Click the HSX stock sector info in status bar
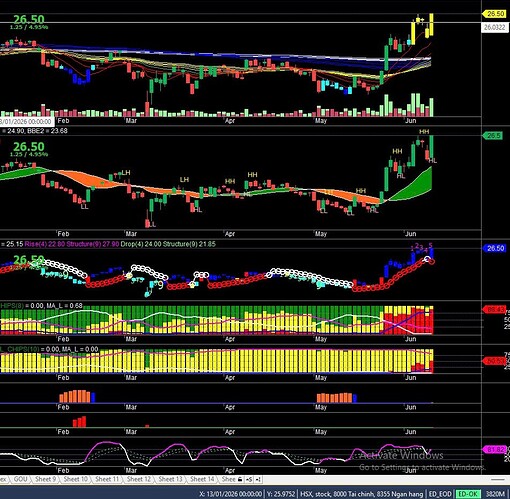This screenshot has height=499, width=510. 362,494
